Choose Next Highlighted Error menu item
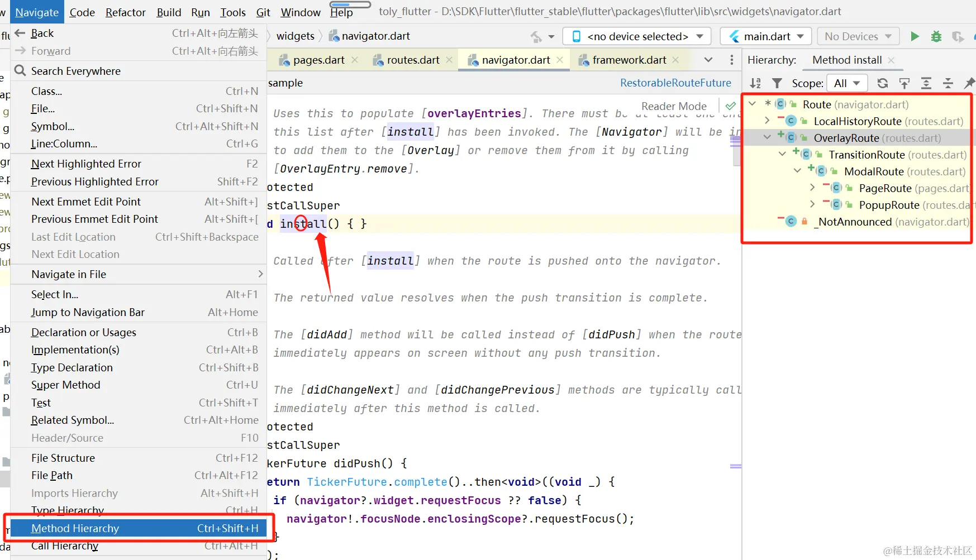This screenshot has width=976, height=560. [139, 164]
